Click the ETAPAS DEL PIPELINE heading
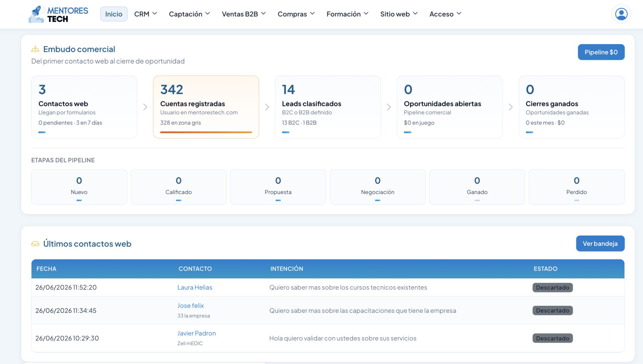This screenshot has width=643, height=364. coord(63,160)
